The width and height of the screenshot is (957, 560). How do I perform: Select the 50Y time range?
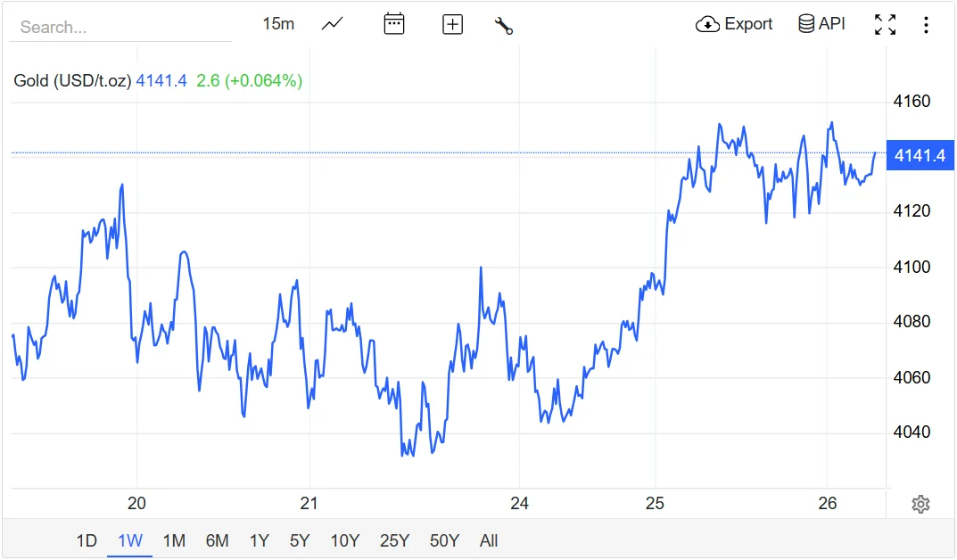click(444, 541)
